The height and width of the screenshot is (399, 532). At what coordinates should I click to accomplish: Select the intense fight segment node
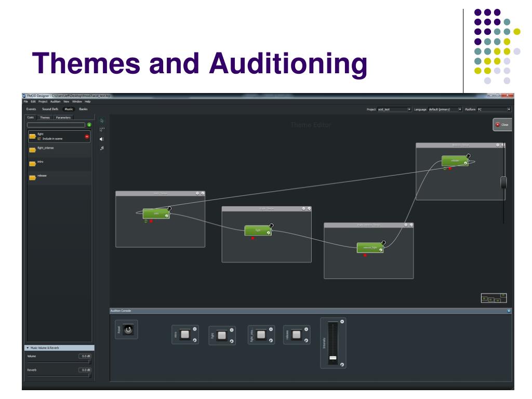(x=370, y=248)
